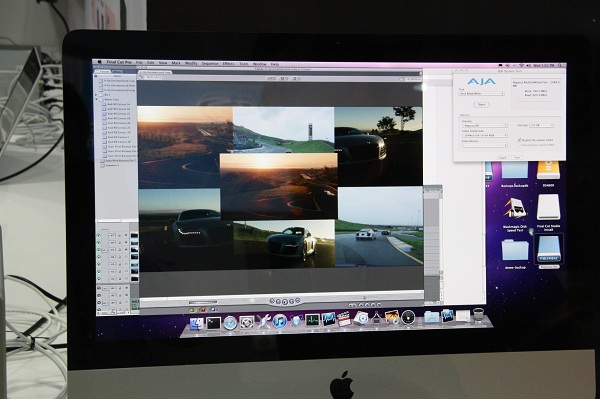The height and width of the screenshot is (399, 600).
Task: Toggle first green track visibility light in timeline
Action: [99, 235]
